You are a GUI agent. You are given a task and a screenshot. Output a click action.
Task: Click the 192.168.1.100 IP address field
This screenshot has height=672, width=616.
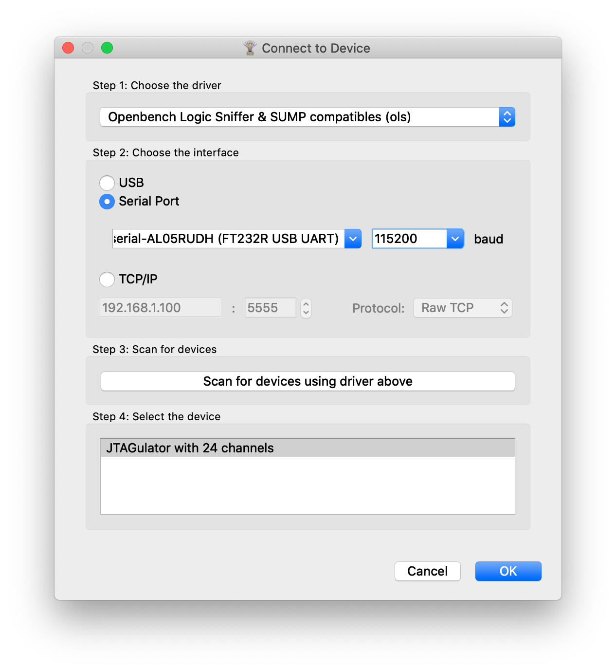[161, 307]
